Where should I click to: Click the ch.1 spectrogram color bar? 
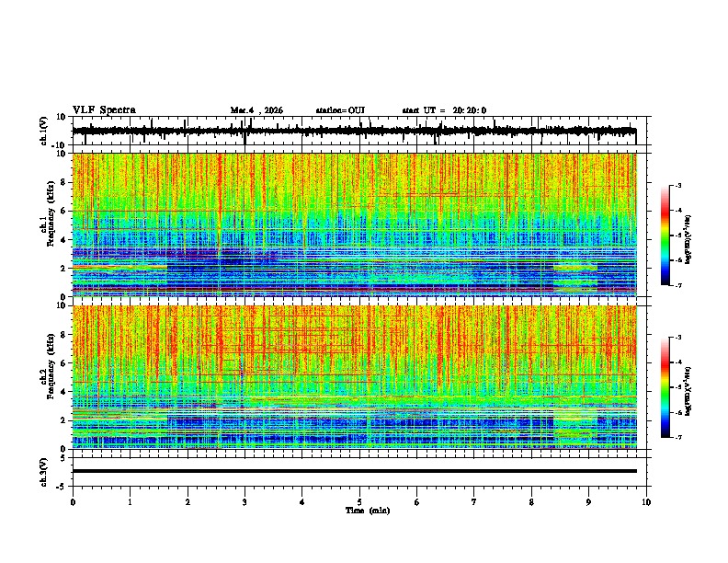click(665, 236)
